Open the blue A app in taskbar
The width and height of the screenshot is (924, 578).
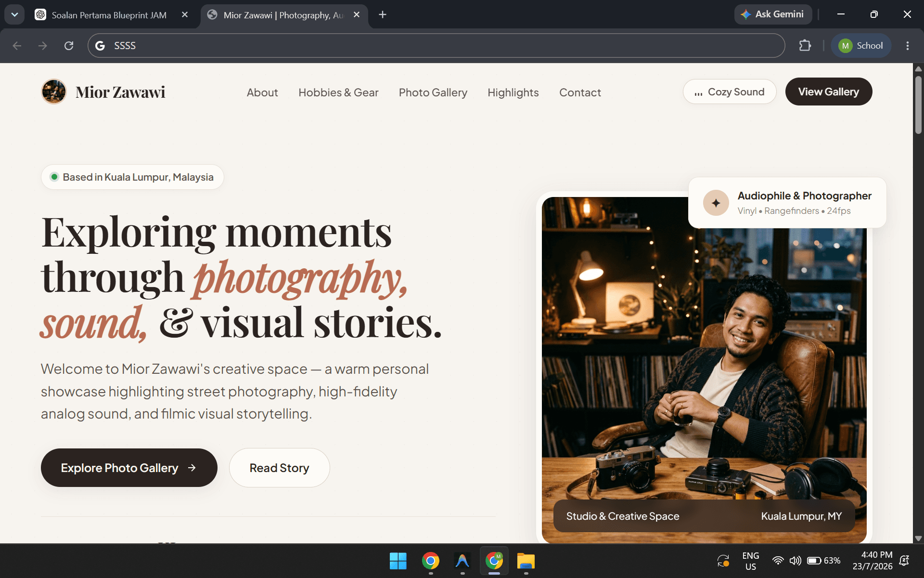click(x=462, y=561)
